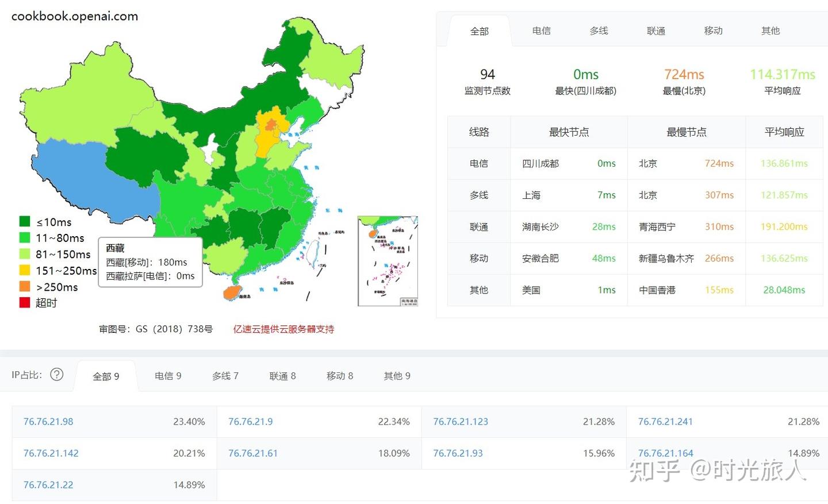This screenshot has width=828, height=504.
Task: Open the 联通 8 tab in IP占比 section
Action: click(282, 375)
